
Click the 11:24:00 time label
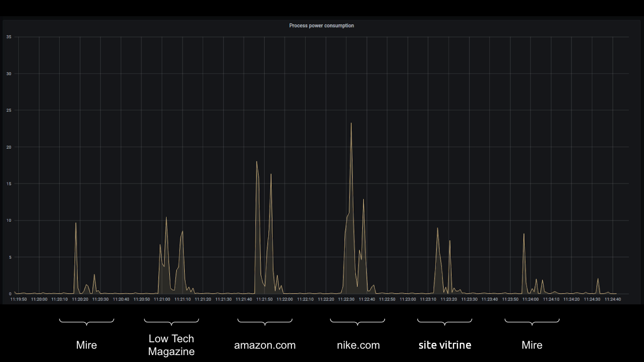click(531, 299)
